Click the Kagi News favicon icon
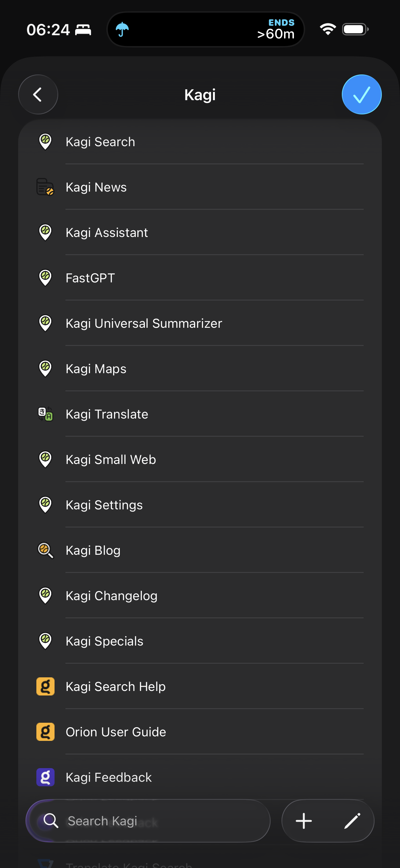Image resolution: width=400 pixels, height=868 pixels. (x=45, y=187)
